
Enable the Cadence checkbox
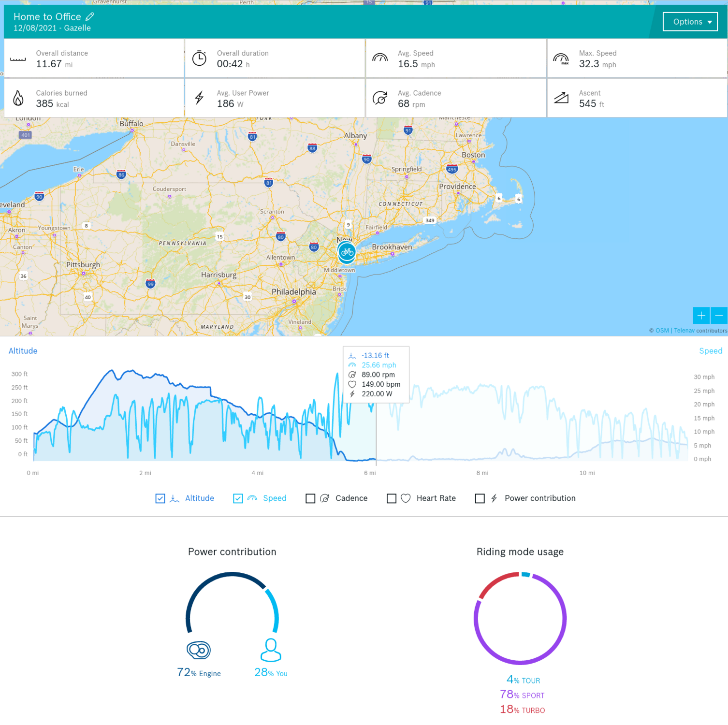pyautogui.click(x=311, y=498)
